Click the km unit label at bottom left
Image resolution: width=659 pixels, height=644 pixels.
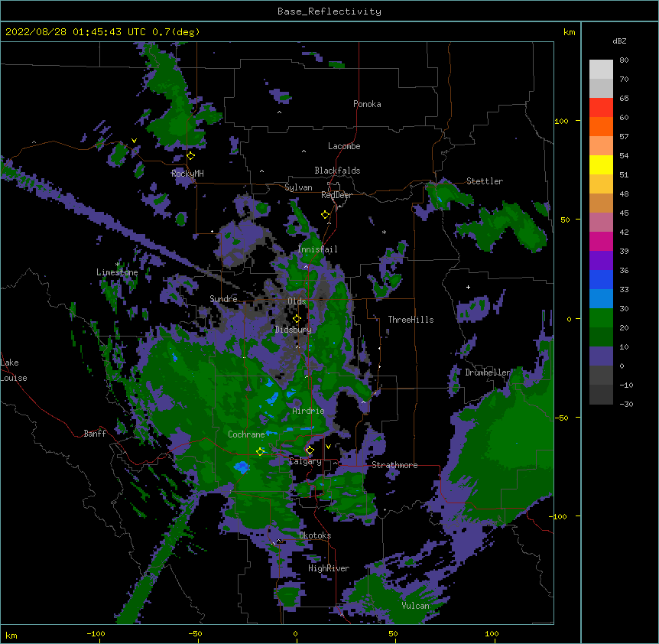(11, 635)
